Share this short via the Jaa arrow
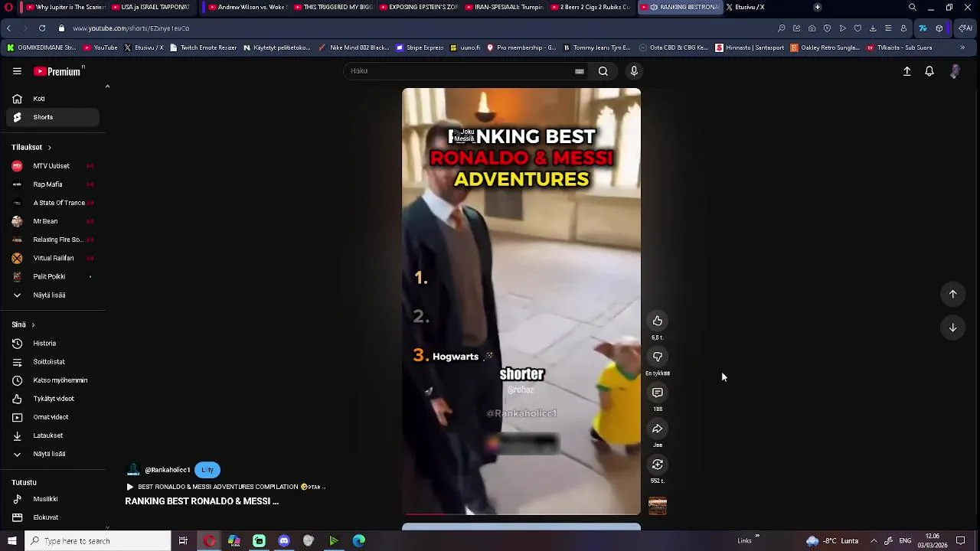This screenshot has width=980, height=551. (658, 429)
